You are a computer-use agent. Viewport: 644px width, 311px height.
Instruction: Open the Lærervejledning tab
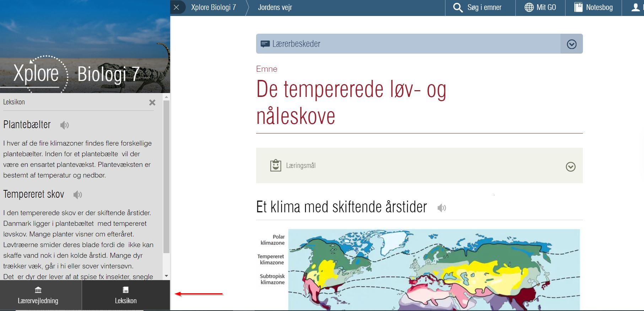pos(38,295)
